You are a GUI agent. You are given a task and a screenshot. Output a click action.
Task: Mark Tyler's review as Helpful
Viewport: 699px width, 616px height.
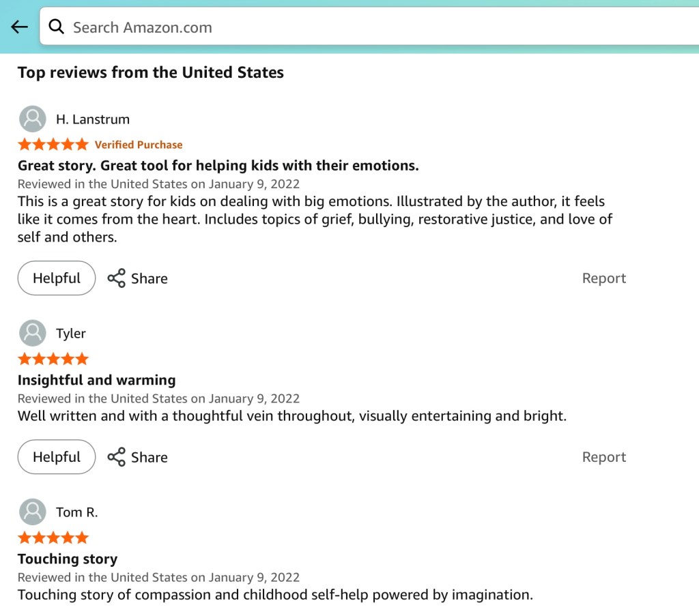pyautogui.click(x=57, y=457)
